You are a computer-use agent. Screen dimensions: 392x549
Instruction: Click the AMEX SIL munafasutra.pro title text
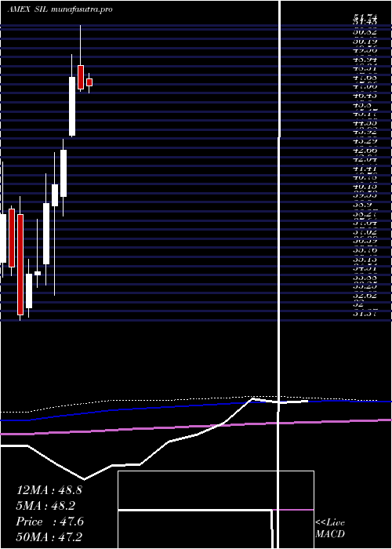coord(60,9)
